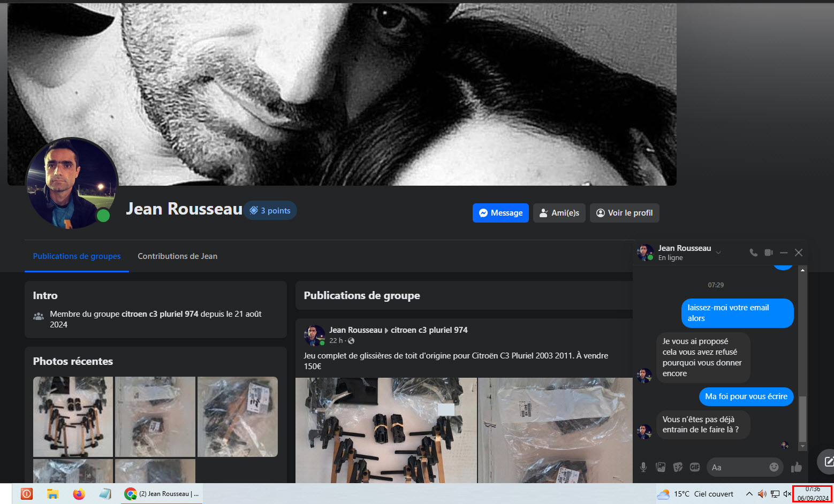Start a voice call with Jean Rousseau

pos(753,253)
